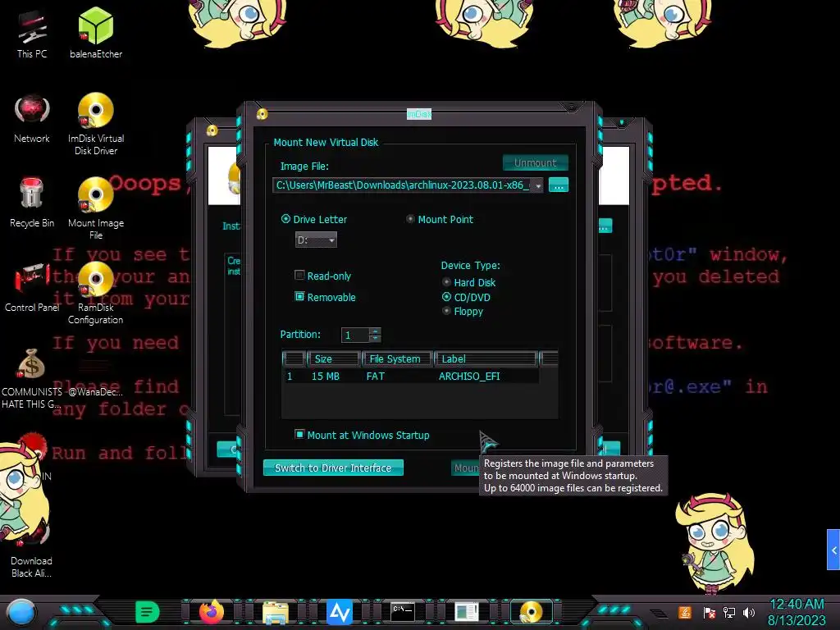Viewport: 840px width, 630px height.
Task: Launch Firefox from taskbar
Action: (211, 612)
